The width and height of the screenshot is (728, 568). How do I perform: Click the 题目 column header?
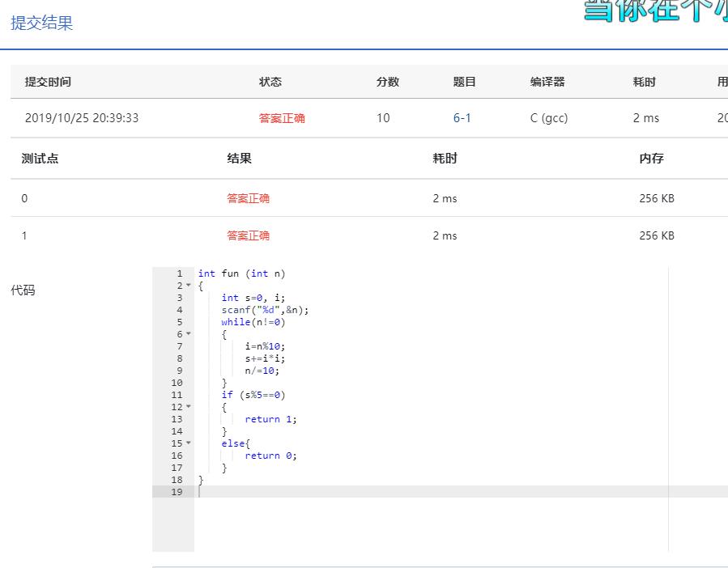pos(464,82)
